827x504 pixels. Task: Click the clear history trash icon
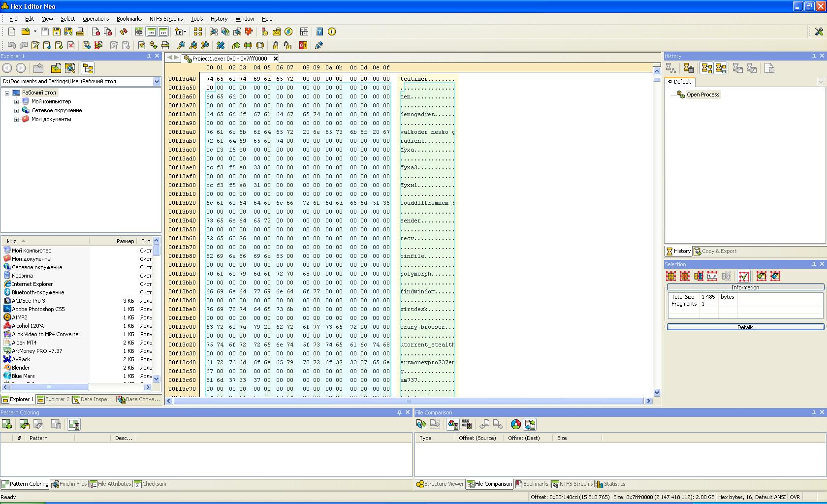point(689,68)
